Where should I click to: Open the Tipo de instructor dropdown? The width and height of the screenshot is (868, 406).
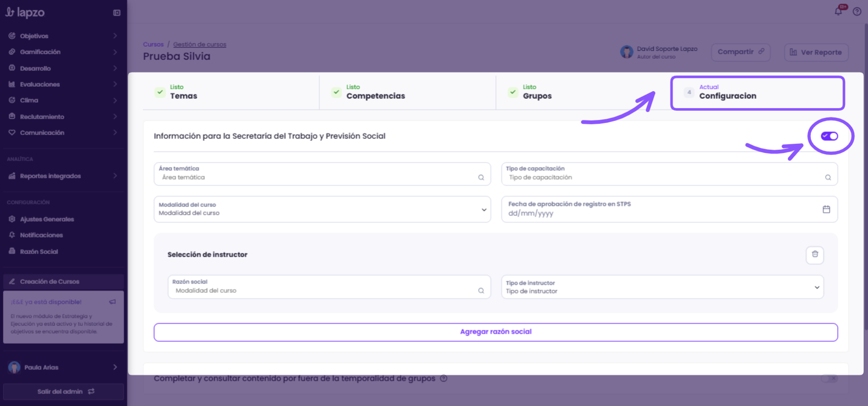662,287
